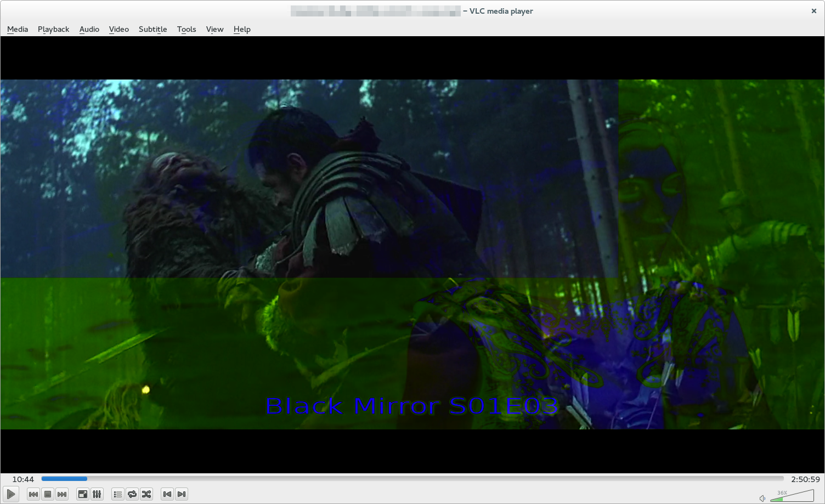Expand the Subtitle menu
The height and width of the screenshot is (504, 825).
click(x=152, y=29)
